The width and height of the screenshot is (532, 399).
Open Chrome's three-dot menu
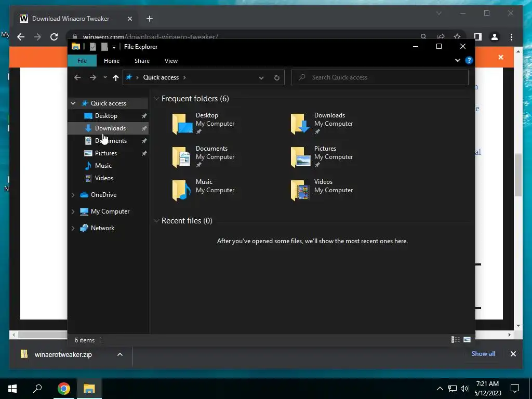click(511, 37)
